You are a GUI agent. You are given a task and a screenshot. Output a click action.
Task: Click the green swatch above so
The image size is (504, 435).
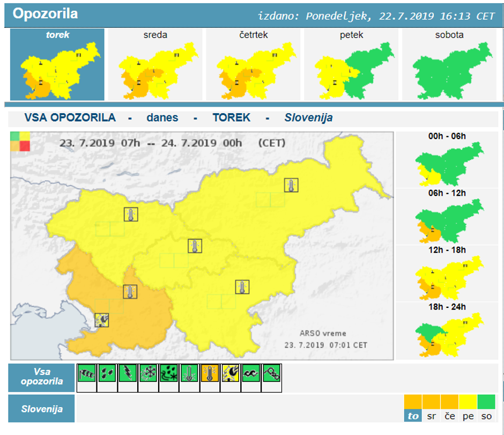(486, 402)
